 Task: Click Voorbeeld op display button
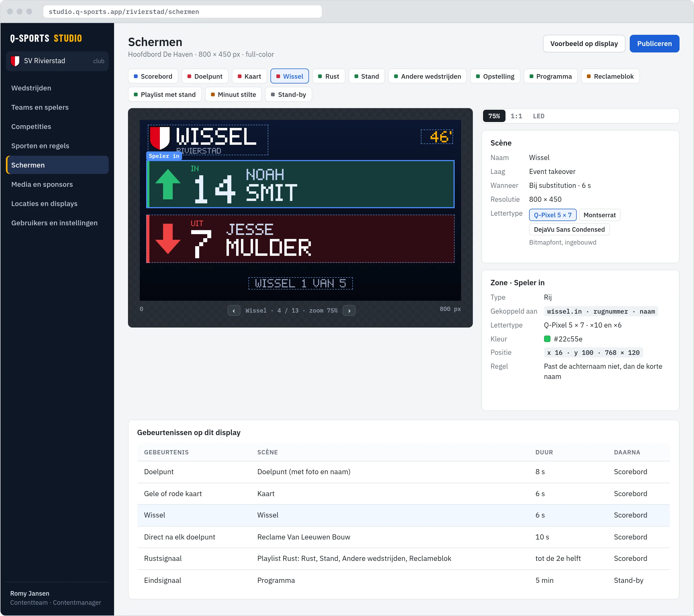[584, 44]
